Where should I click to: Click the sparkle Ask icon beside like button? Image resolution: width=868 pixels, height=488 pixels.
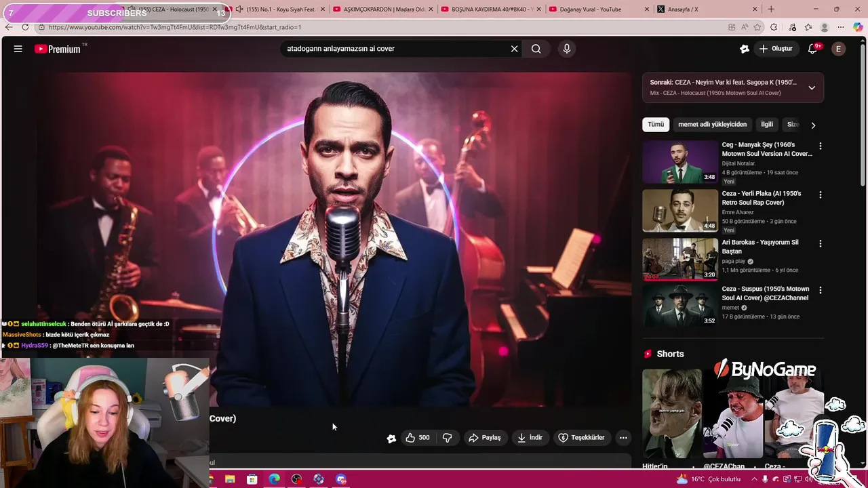[x=391, y=439]
